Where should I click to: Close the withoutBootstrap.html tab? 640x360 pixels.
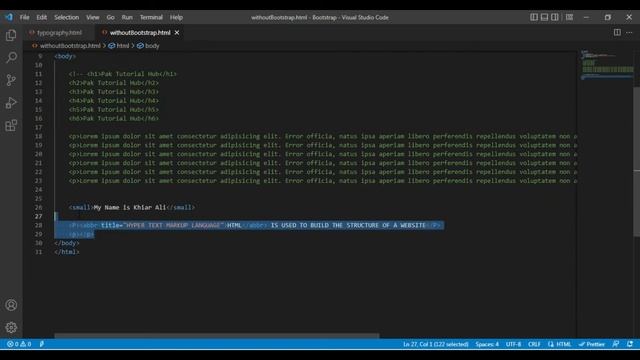pyautogui.click(x=177, y=33)
